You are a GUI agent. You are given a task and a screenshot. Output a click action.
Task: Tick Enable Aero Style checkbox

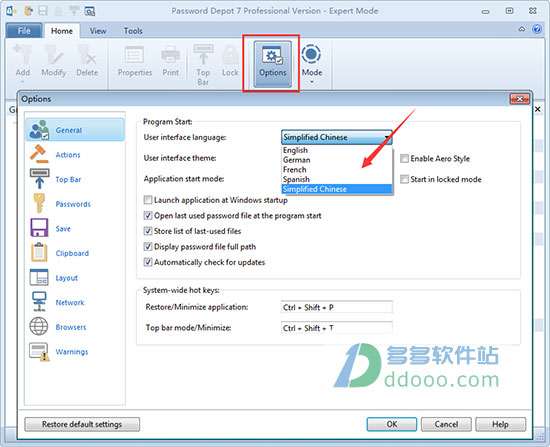404,159
